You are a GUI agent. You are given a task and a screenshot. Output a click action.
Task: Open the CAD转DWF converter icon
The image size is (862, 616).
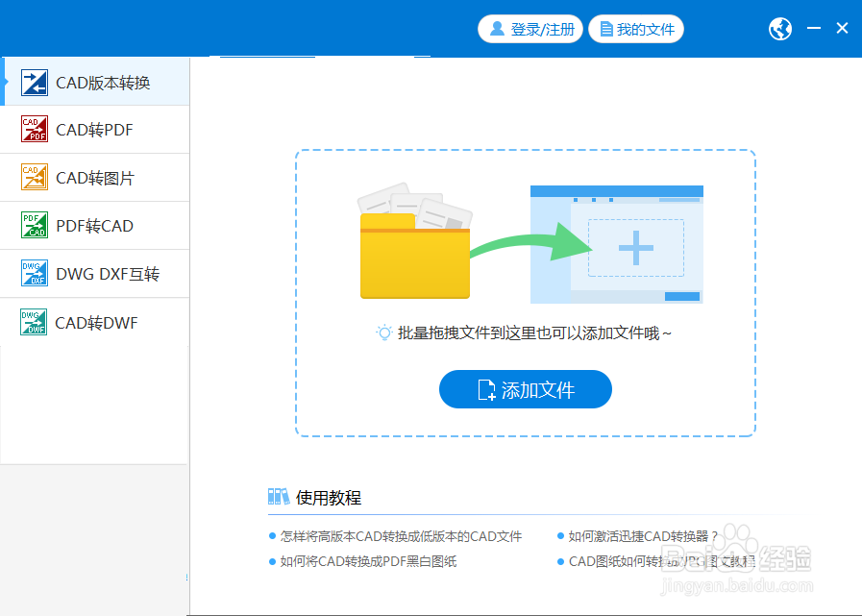[33, 322]
